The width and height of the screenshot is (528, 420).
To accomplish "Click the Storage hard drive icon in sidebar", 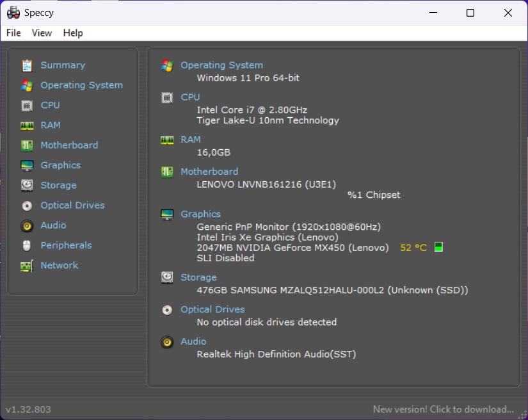I will tap(27, 185).
